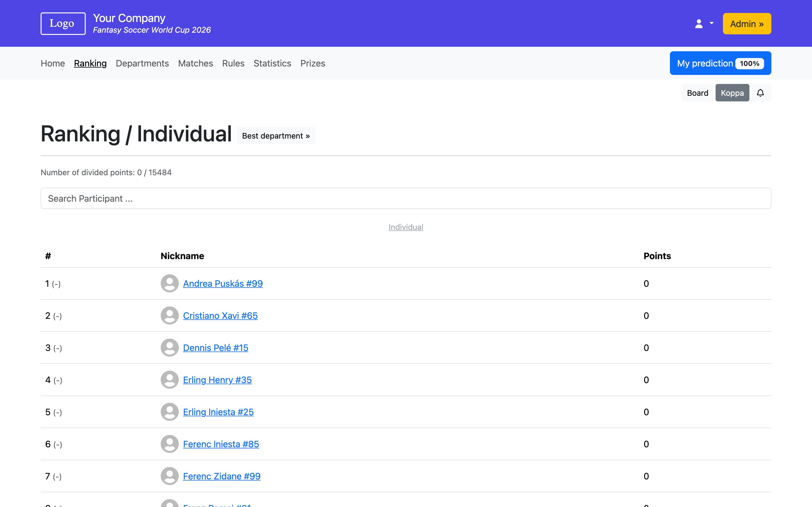Open the Departments menu item

pyautogui.click(x=142, y=63)
